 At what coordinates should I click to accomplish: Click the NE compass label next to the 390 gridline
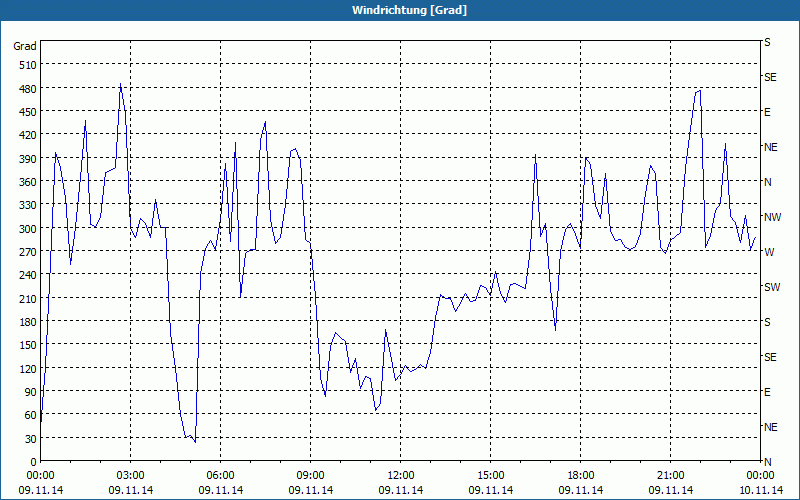[770, 147]
